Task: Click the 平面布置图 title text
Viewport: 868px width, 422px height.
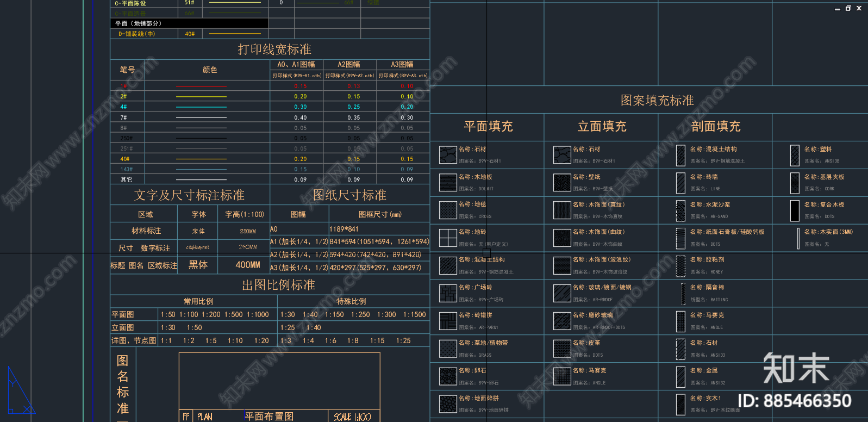Action: click(x=269, y=417)
